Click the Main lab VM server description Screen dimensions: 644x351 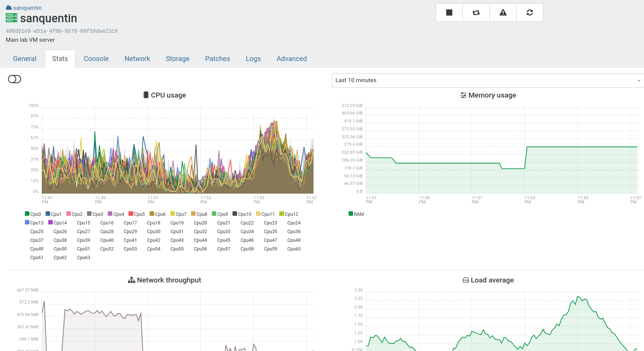[30, 40]
